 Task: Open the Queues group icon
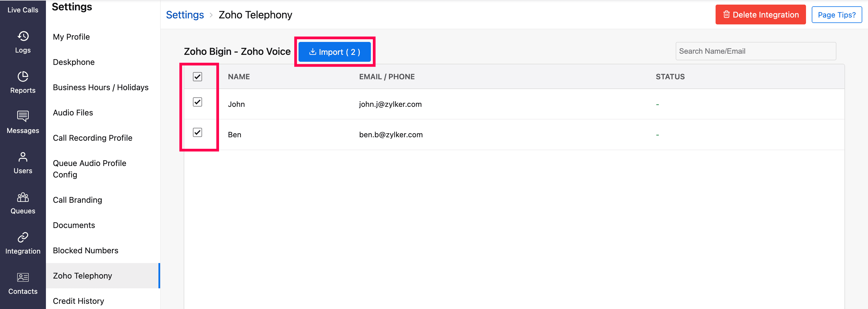[x=23, y=197]
